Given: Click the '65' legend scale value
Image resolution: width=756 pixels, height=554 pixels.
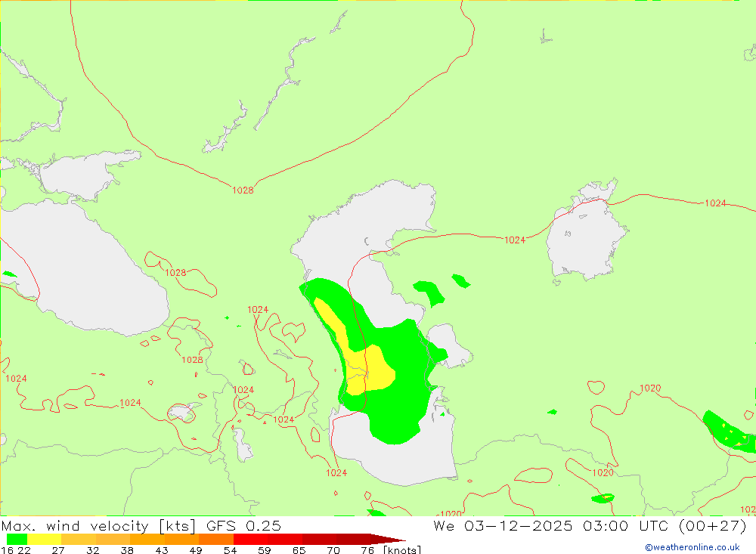Looking at the screenshot, I should pos(299,550).
